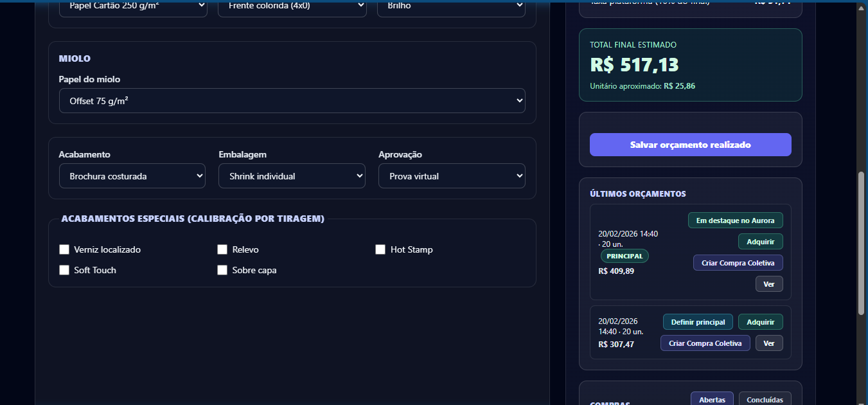
Task: Enable the Verniz localizado checkbox
Action: tap(64, 249)
